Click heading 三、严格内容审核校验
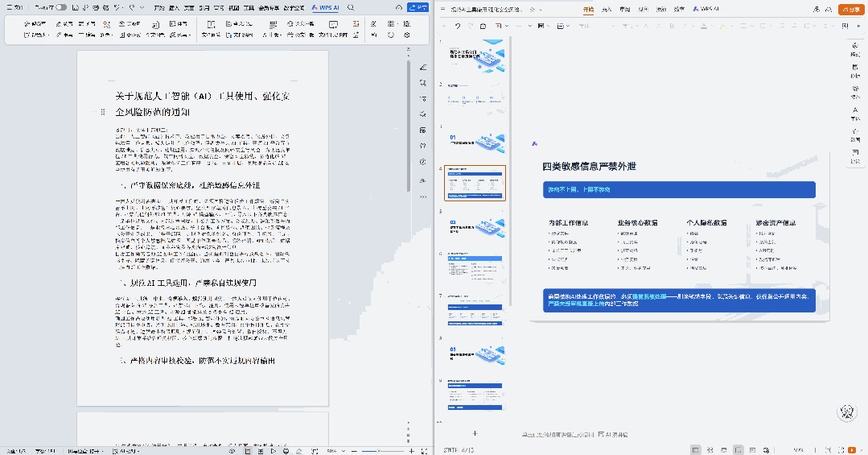Screen dimensions: 868x455 point(197,361)
